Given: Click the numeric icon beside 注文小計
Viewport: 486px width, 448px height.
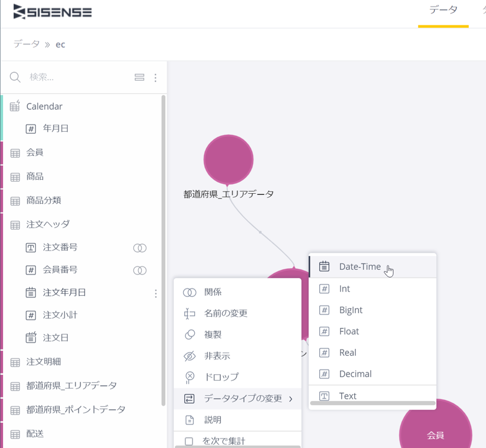Looking at the screenshot, I should click(31, 315).
